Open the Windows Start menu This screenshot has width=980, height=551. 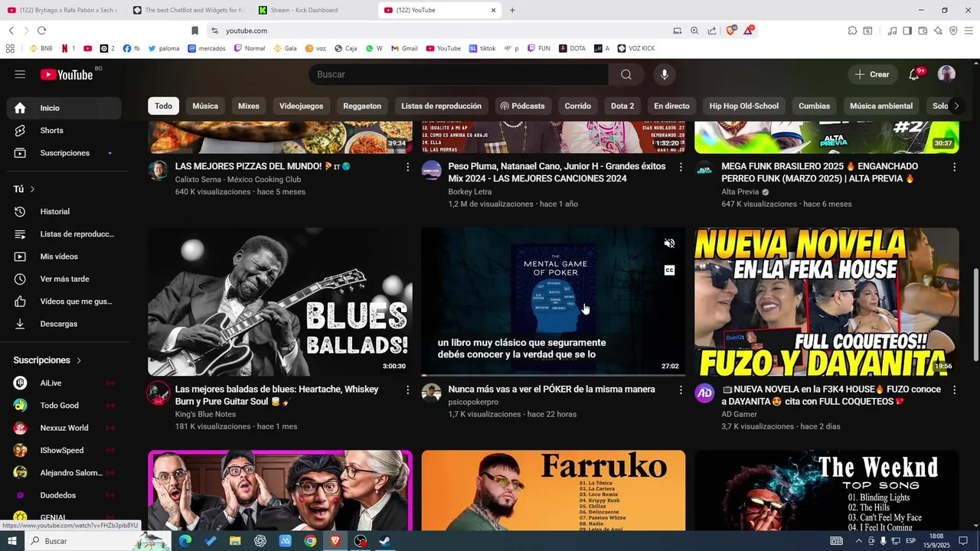click(12, 541)
